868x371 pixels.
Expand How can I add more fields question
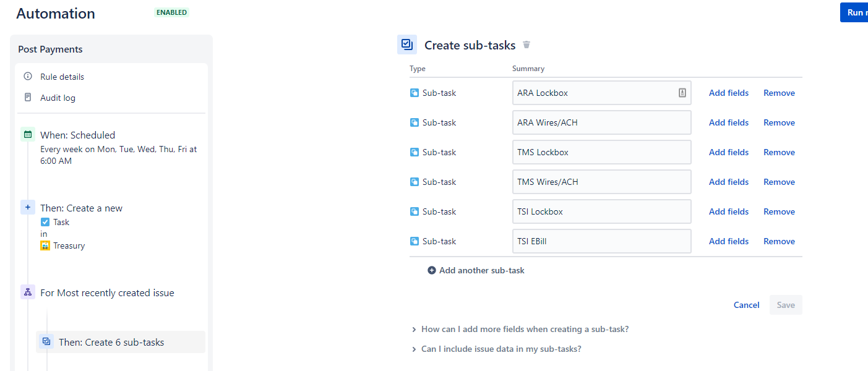[525, 328]
